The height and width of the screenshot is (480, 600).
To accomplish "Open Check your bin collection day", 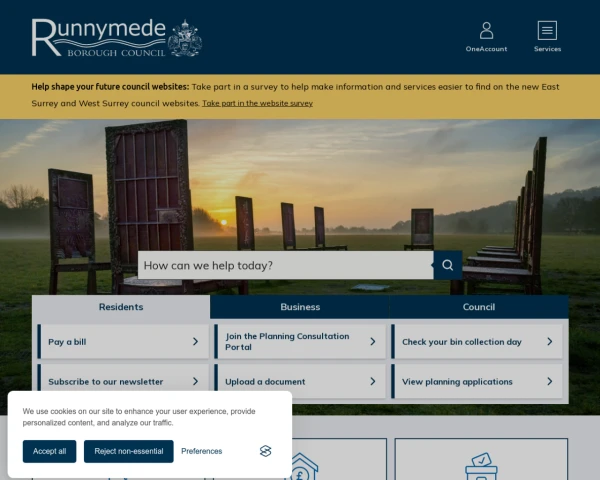I will pyautogui.click(x=477, y=341).
